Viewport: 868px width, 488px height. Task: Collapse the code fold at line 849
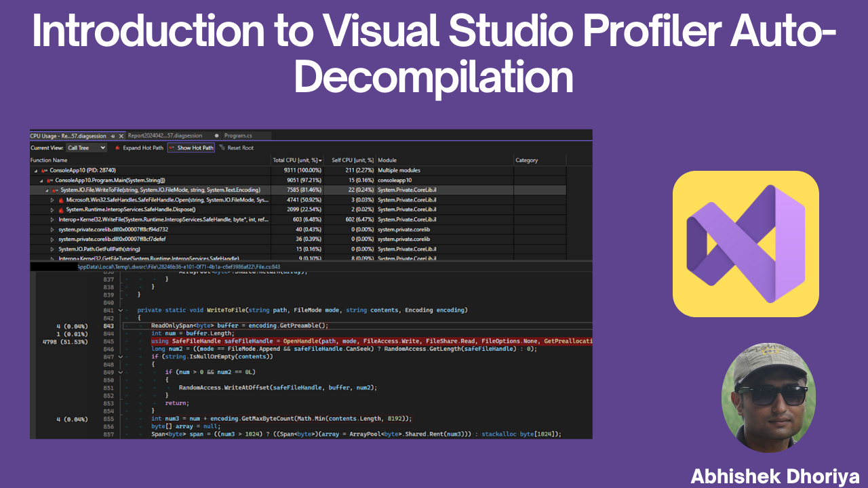(121, 372)
